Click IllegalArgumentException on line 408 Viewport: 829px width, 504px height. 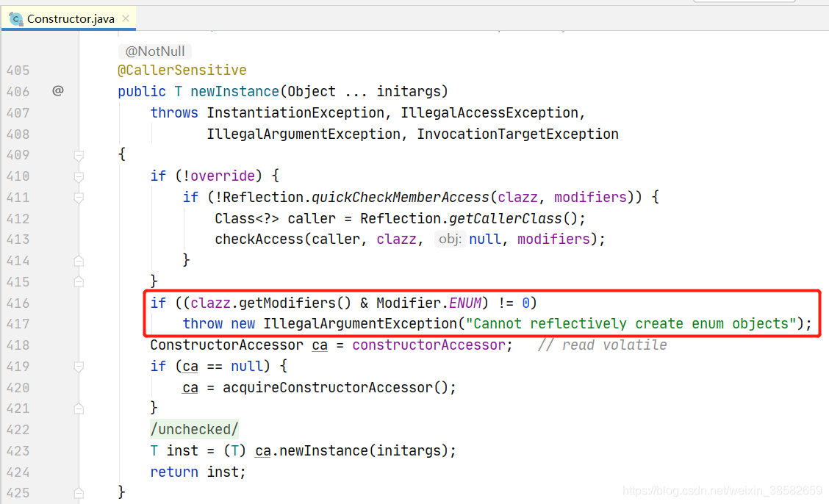coord(304,134)
